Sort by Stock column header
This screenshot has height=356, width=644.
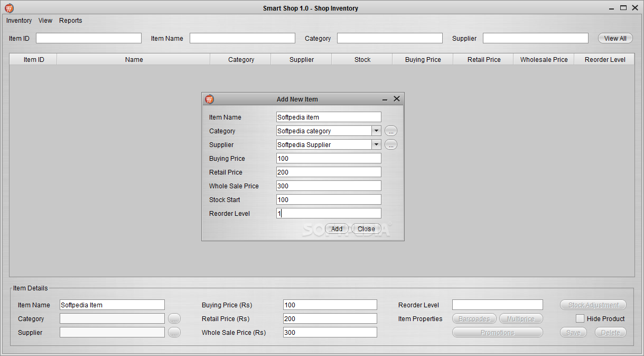tap(362, 59)
